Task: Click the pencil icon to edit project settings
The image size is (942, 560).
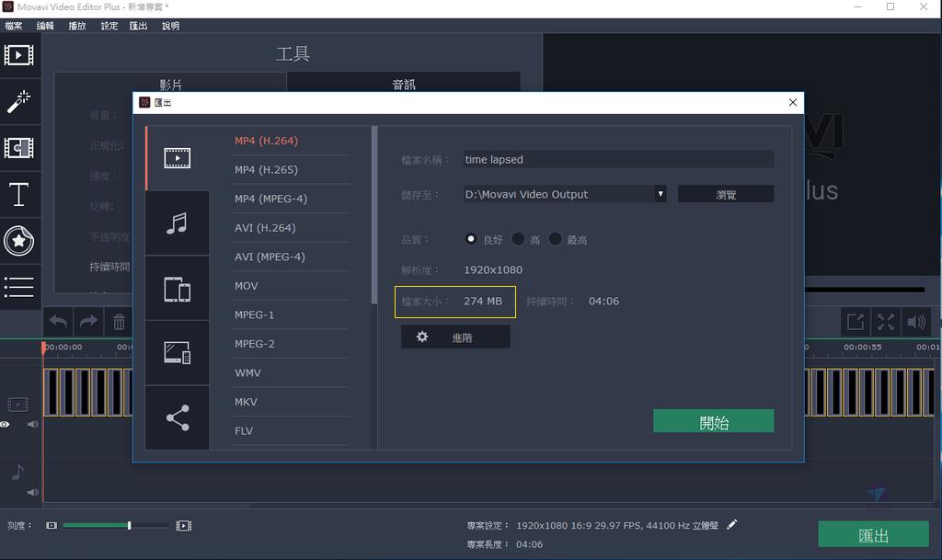Action: (731, 525)
